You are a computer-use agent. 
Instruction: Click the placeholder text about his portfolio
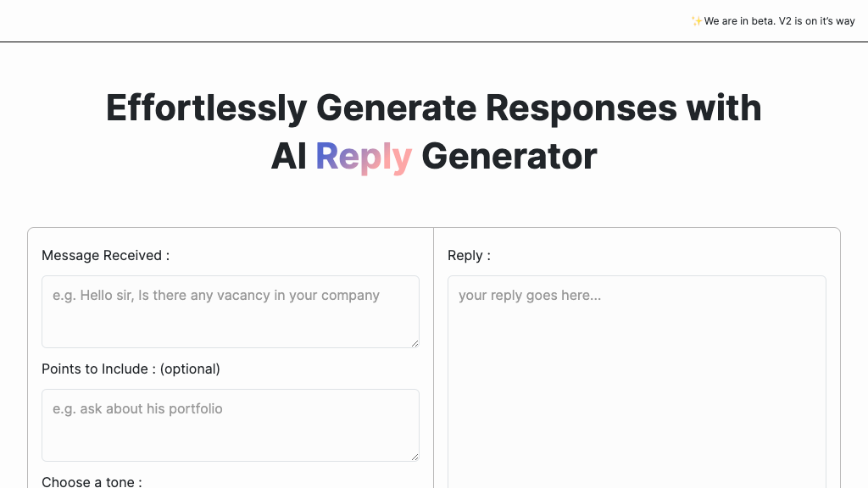(x=137, y=408)
